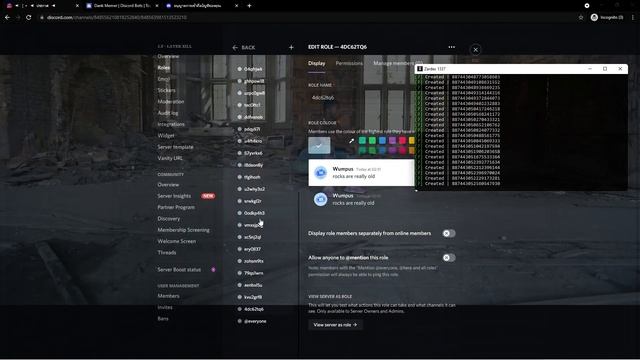Open the Stickers settings entry
Image resolution: width=640 pixels, height=360 pixels.
pos(166,90)
